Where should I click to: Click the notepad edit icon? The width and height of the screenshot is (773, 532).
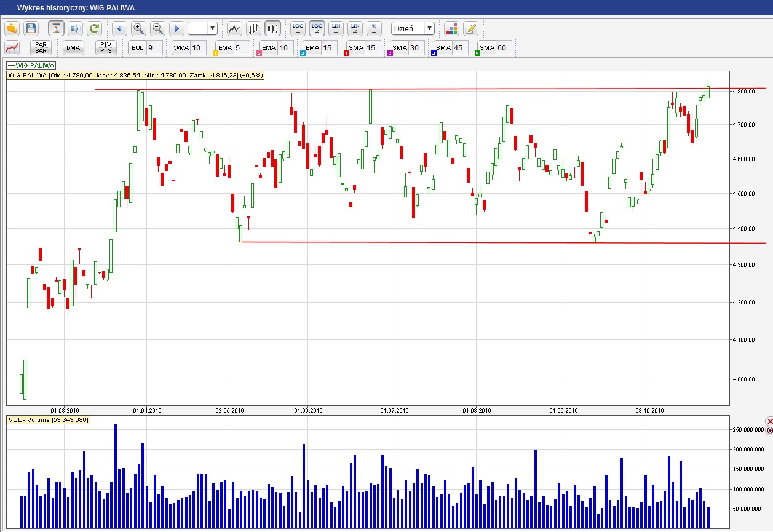pos(470,28)
